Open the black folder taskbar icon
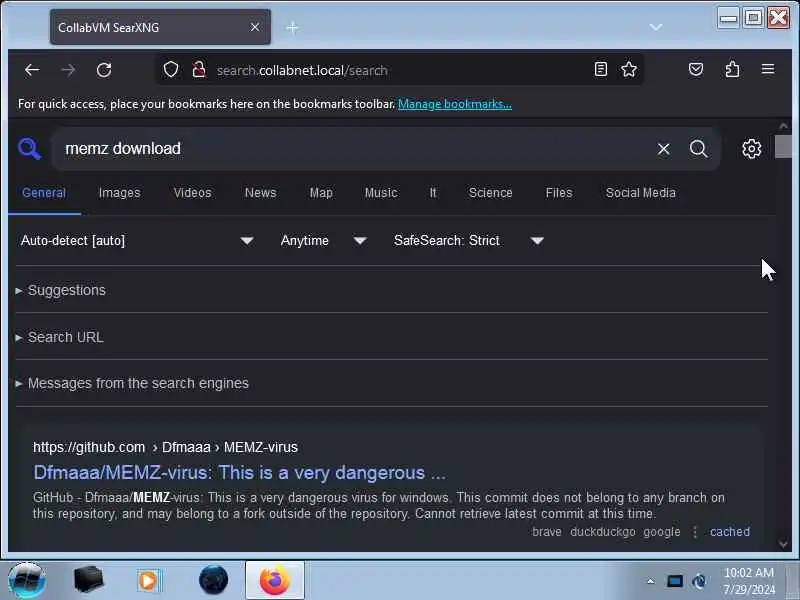This screenshot has height=600, width=800. [88, 580]
